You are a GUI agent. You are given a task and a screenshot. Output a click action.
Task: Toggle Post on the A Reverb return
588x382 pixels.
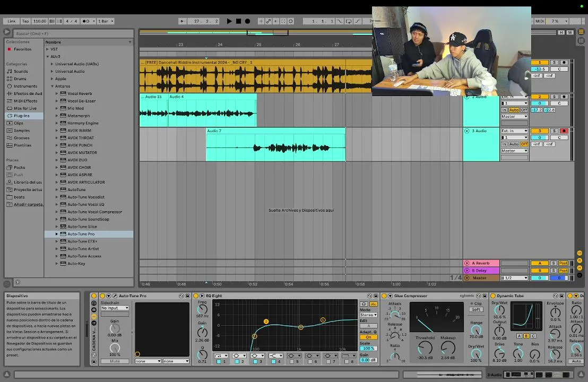pyautogui.click(x=563, y=263)
